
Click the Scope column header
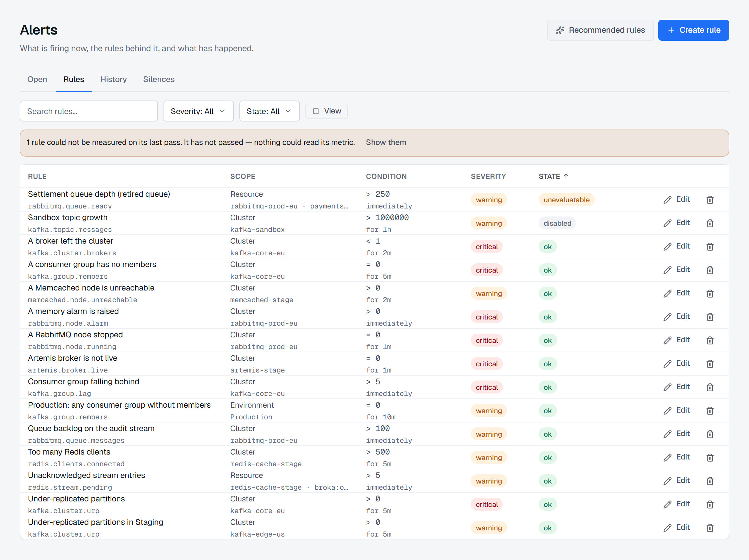[x=243, y=176]
